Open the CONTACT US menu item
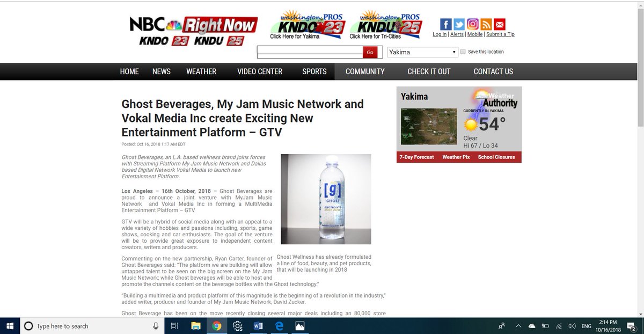The width and height of the screenshot is (644, 334). [x=493, y=71]
